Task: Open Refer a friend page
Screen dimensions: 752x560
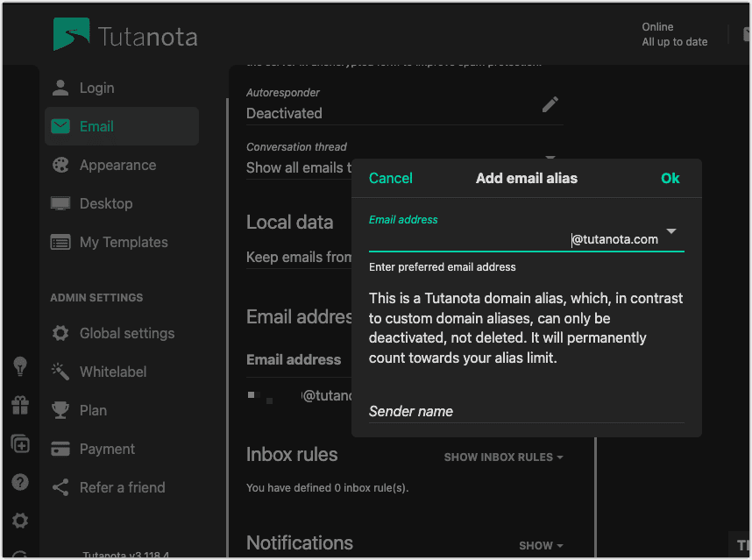Action: pos(121,487)
